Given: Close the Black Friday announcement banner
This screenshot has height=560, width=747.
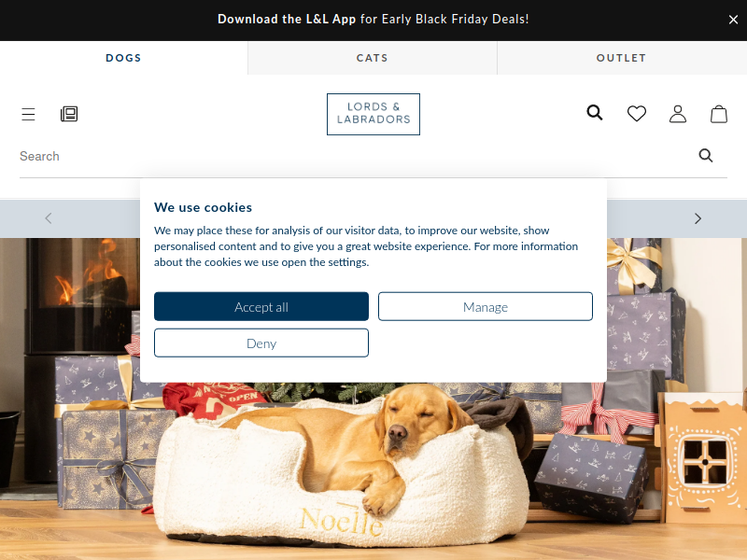Looking at the screenshot, I should pyautogui.click(x=733, y=20).
